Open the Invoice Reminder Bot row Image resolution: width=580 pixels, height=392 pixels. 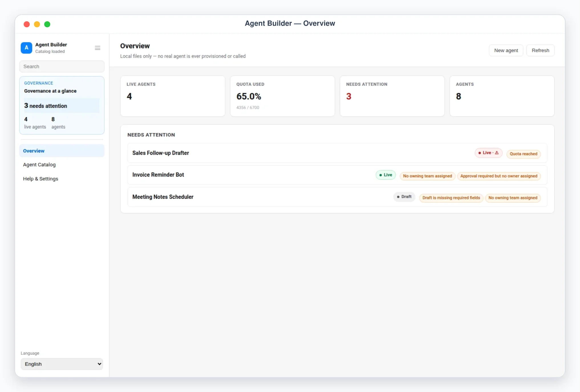(x=337, y=175)
